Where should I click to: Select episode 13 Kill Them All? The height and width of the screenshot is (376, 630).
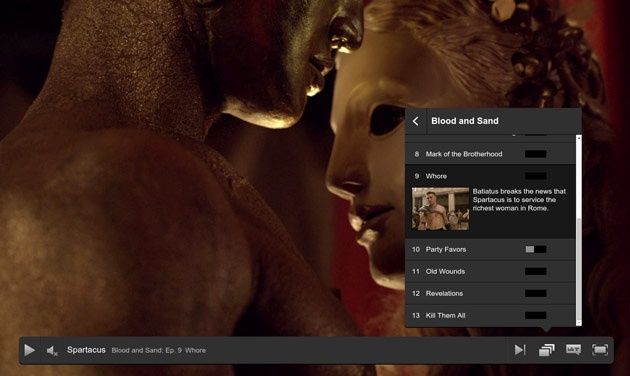pos(490,316)
